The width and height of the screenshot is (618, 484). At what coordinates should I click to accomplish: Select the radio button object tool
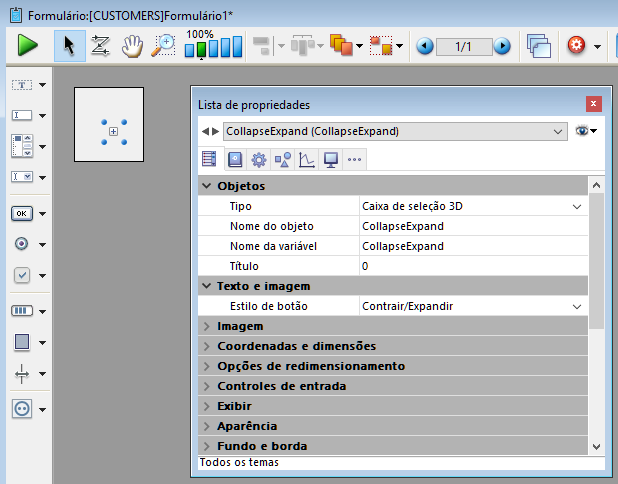22,243
